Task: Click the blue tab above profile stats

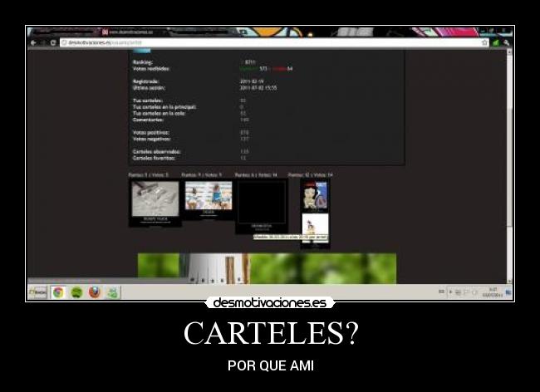Action: (142, 51)
